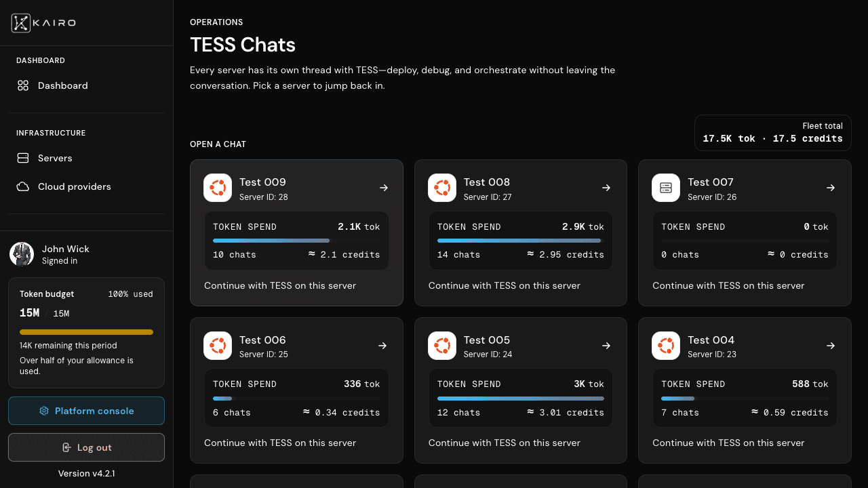Click the 'TESS Chats' heading

[243, 45]
